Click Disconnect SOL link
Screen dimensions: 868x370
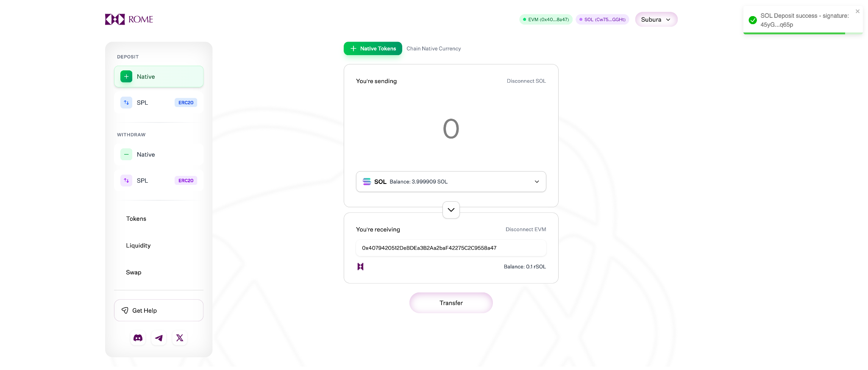click(526, 81)
